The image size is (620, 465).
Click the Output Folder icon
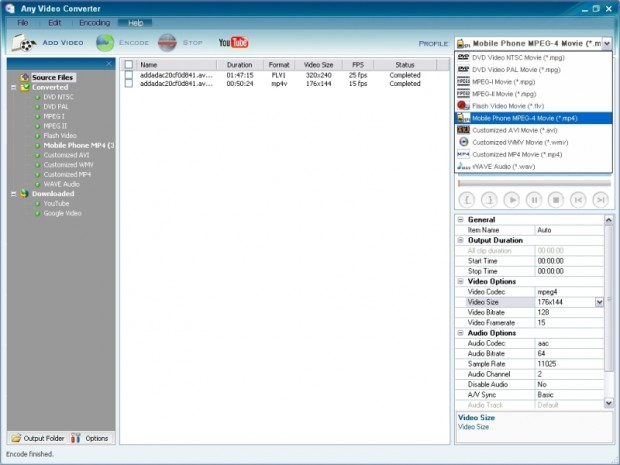[16, 438]
